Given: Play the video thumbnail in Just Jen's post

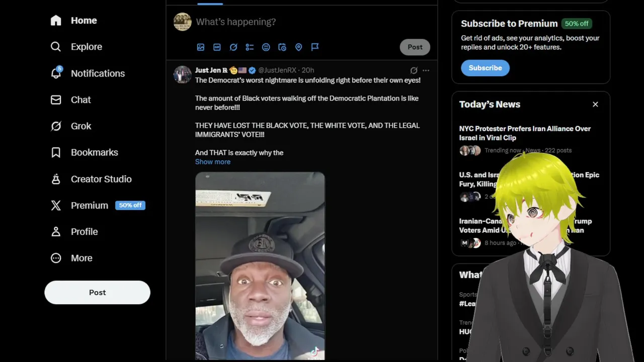Looking at the screenshot, I should pos(260,266).
